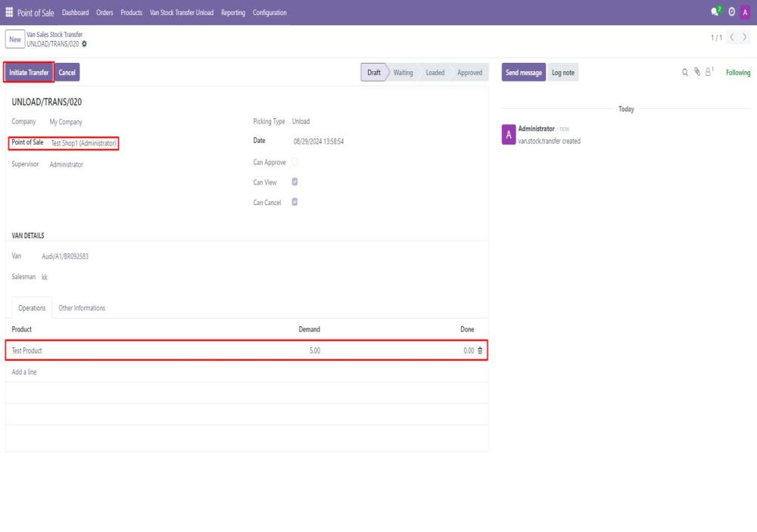Open the apps grid menu icon
Screen dimensions: 757x532
click(x=9, y=12)
